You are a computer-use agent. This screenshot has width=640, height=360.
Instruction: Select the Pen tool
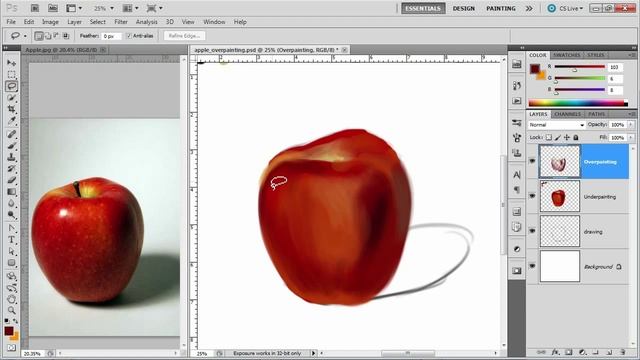tap(11, 228)
